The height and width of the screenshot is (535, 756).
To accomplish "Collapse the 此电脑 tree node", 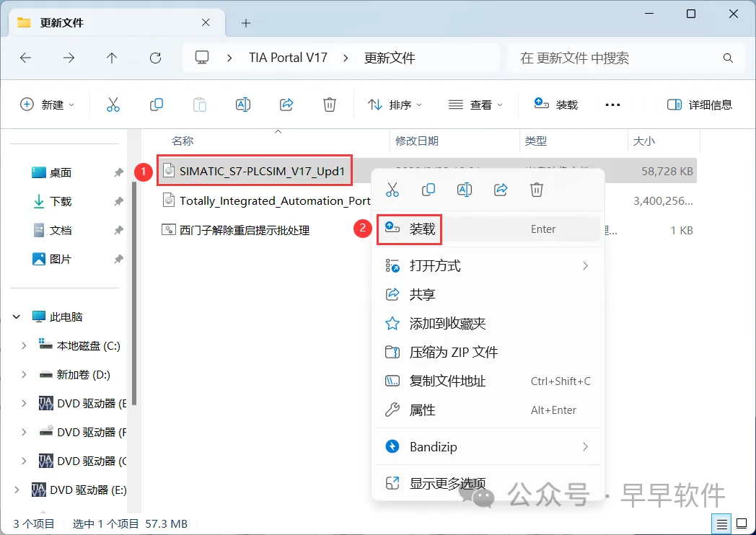I will [x=17, y=317].
